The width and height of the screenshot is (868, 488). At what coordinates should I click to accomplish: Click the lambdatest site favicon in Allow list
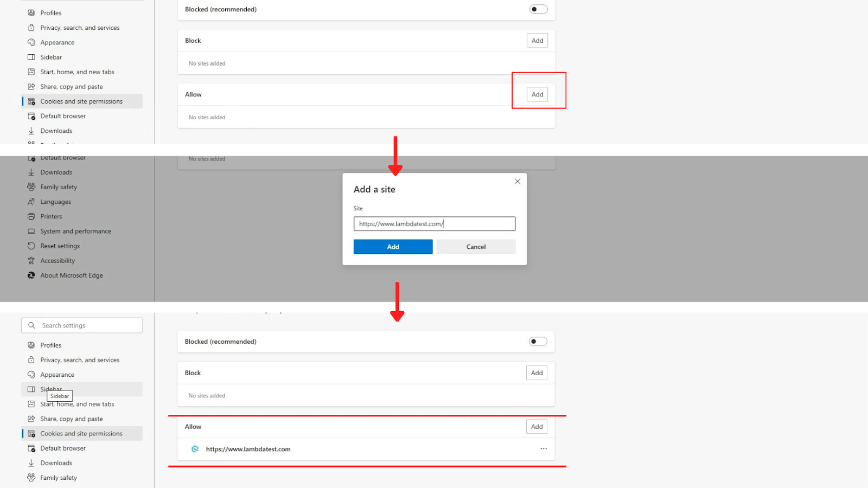coord(195,449)
